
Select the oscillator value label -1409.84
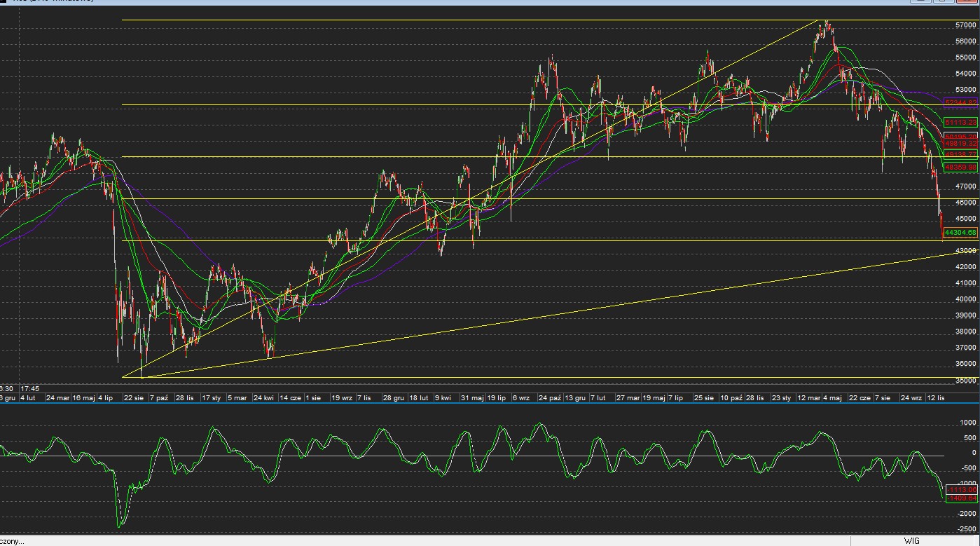[960, 498]
